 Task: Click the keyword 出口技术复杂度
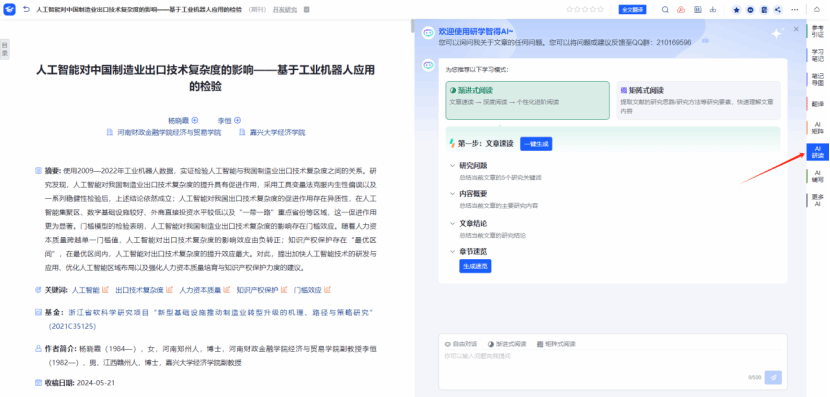(139, 290)
